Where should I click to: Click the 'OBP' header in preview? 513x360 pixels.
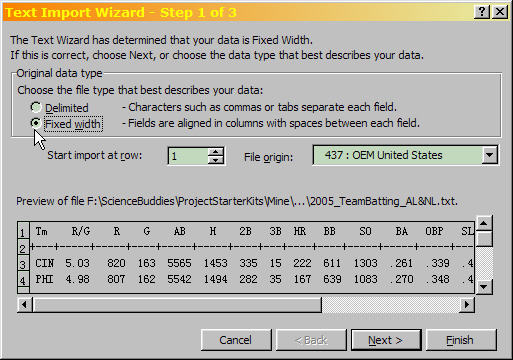coord(434,231)
